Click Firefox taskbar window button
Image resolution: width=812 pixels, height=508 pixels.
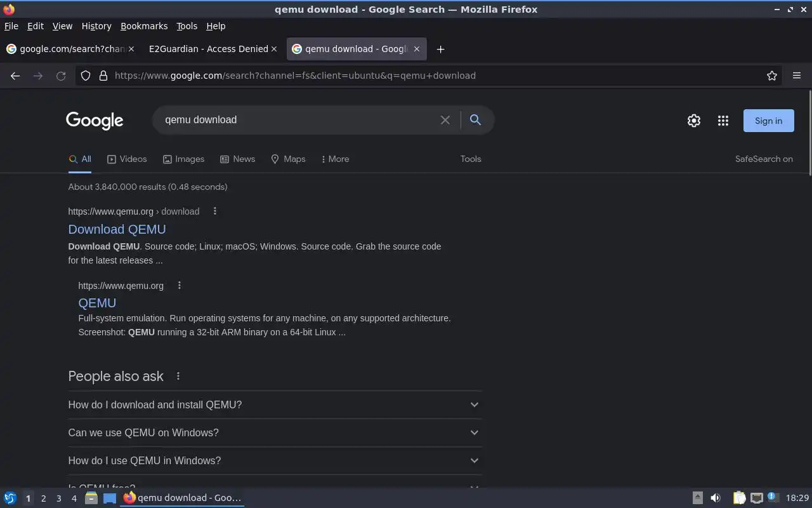pos(183,498)
